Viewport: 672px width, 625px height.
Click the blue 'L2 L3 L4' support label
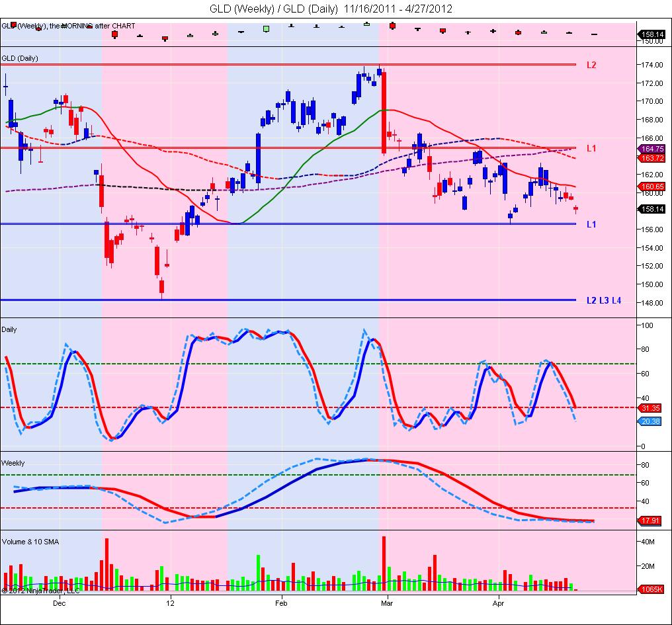pos(604,300)
